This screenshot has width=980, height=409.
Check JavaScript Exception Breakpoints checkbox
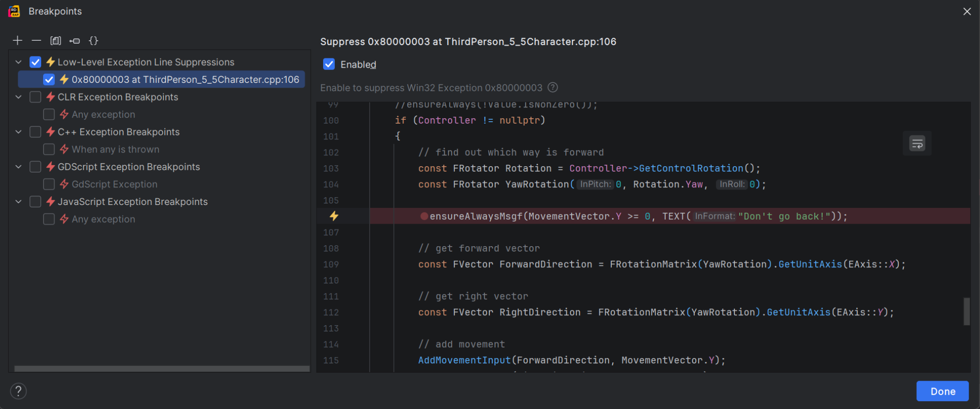pos(35,202)
